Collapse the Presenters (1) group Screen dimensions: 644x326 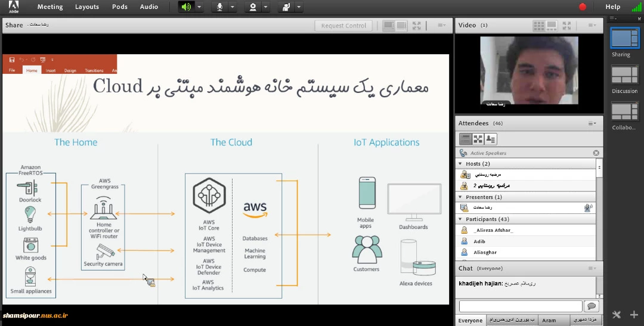[460, 197]
